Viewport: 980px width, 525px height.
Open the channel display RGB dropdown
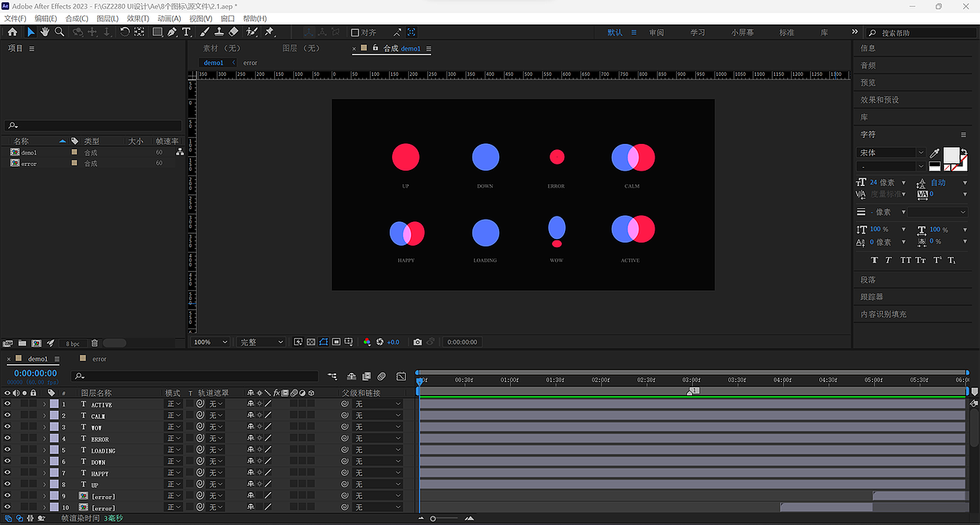367,342
